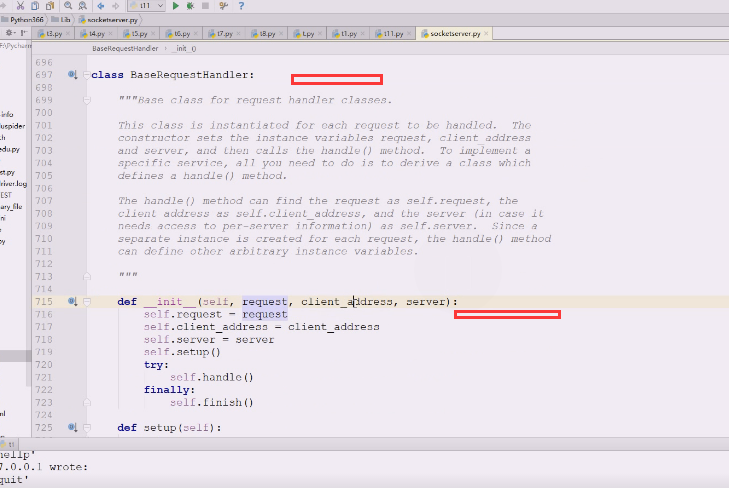Open project panel gear options
The image size is (729, 488).
[x=9, y=33]
